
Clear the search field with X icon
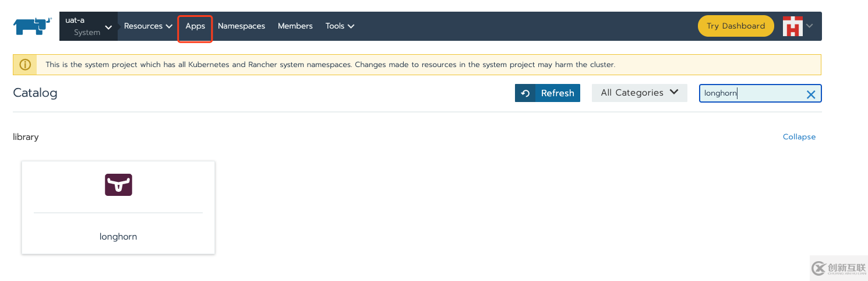pos(810,94)
